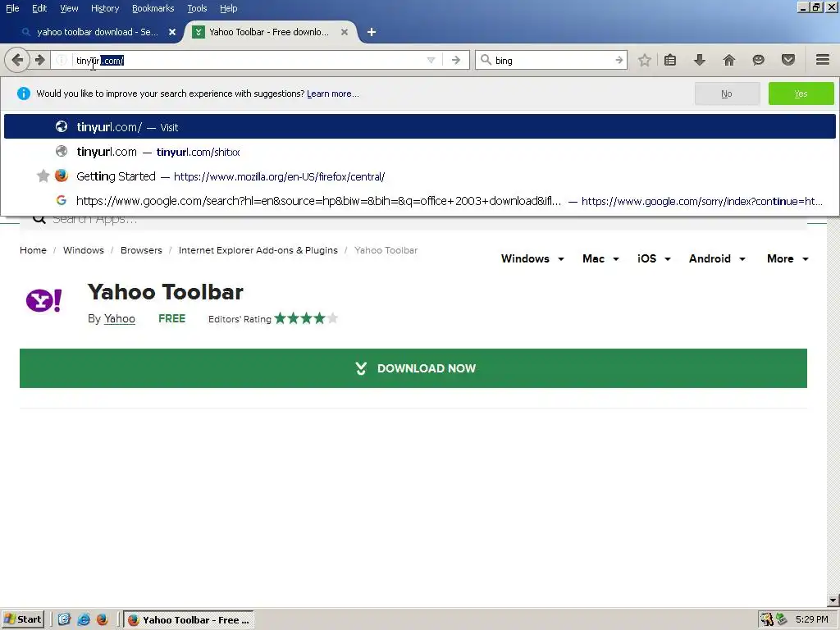The width and height of the screenshot is (840, 630).
Task: Accept search suggestions with Yes button
Action: click(x=801, y=94)
